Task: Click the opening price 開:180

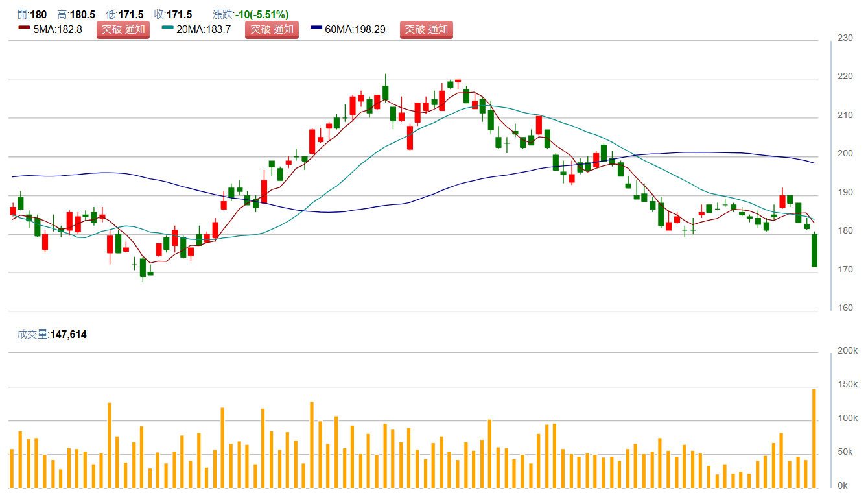Action: [x=32, y=14]
